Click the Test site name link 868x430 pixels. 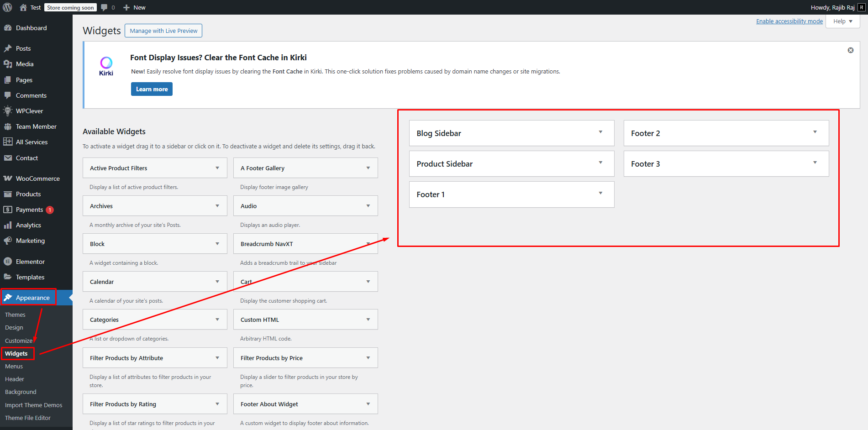click(x=36, y=7)
